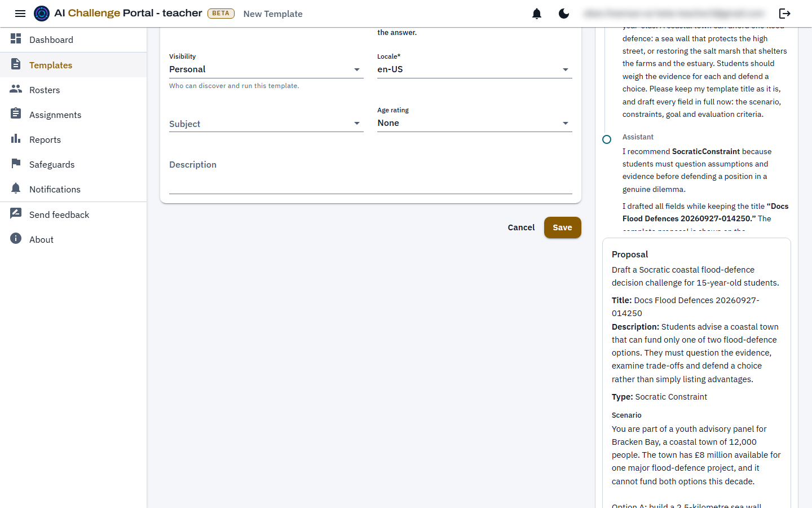
Task: Click into the Description field
Action: coord(370,174)
